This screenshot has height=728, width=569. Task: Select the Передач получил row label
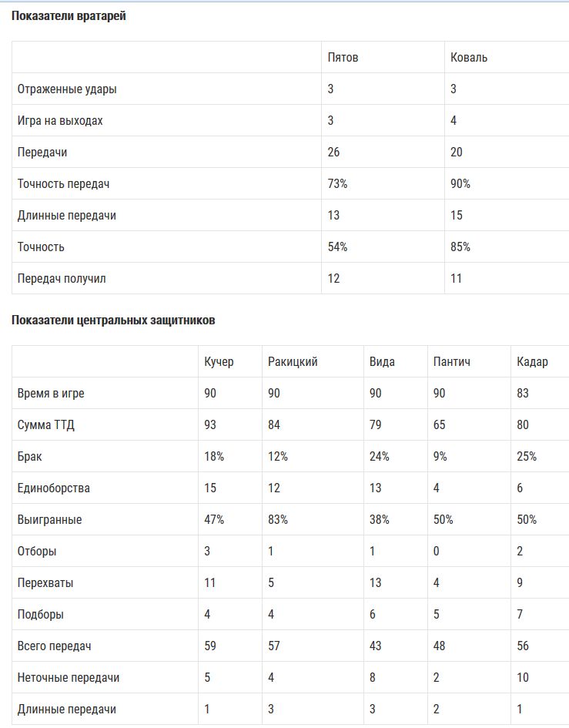click(62, 279)
